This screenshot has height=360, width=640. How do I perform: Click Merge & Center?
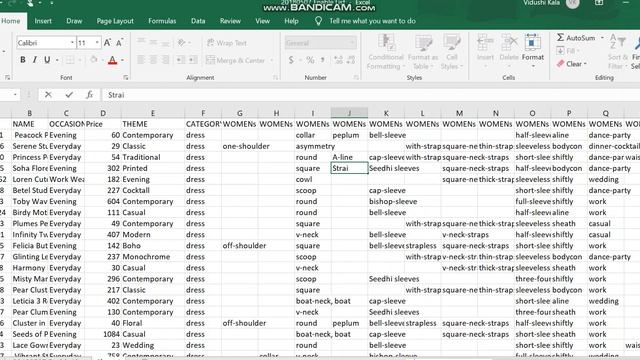(236, 60)
